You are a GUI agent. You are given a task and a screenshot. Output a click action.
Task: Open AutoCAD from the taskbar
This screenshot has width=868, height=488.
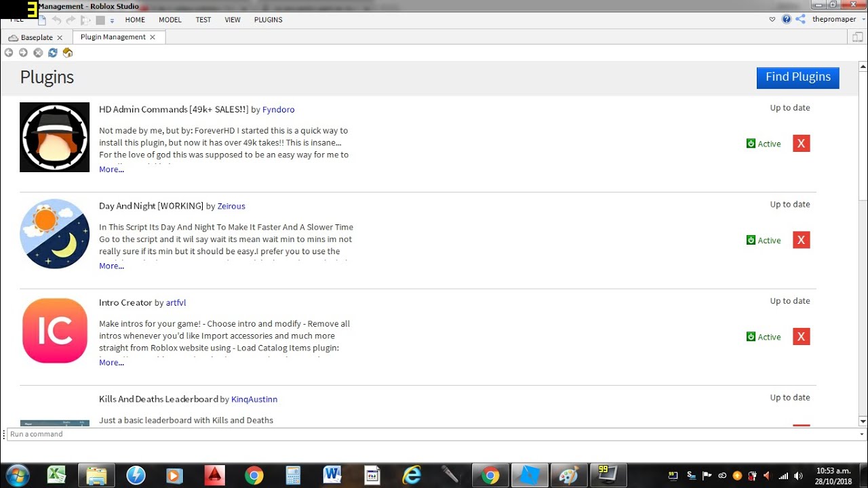[214, 475]
